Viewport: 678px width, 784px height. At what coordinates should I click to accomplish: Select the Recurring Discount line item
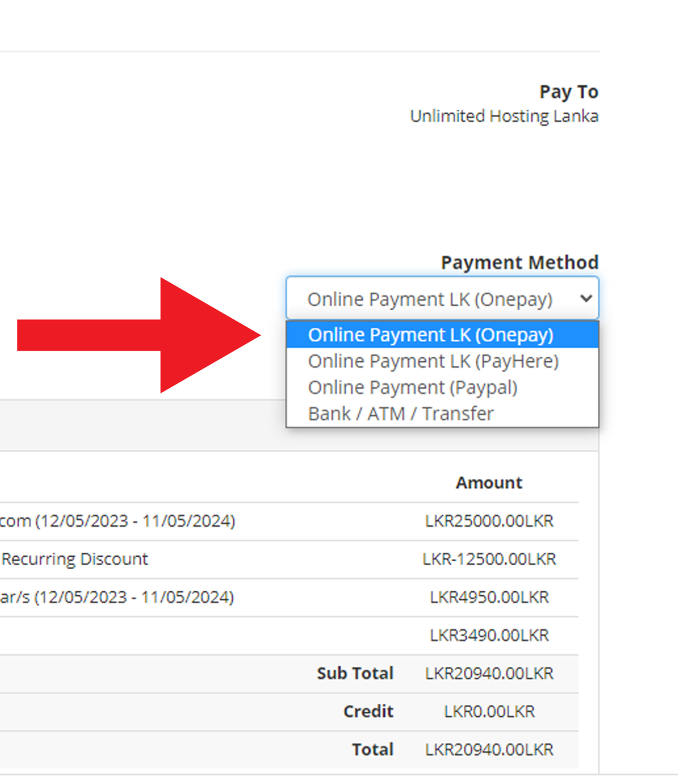point(74,558)
